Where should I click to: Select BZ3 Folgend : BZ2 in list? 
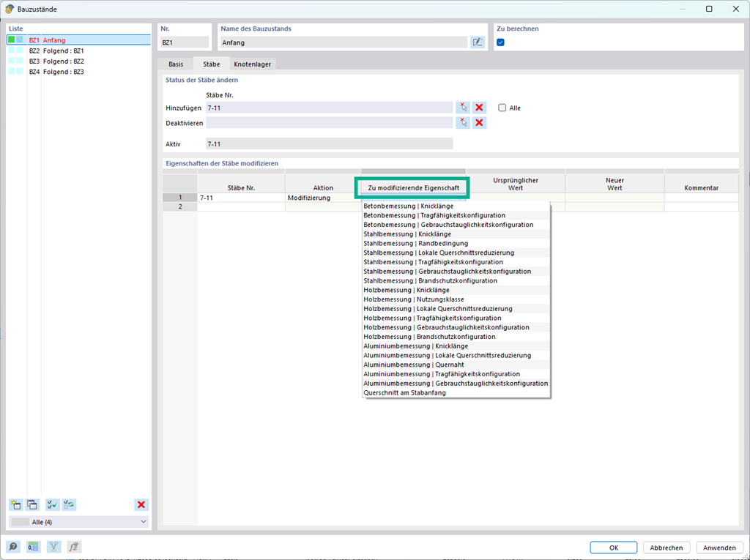pos(79,61)
